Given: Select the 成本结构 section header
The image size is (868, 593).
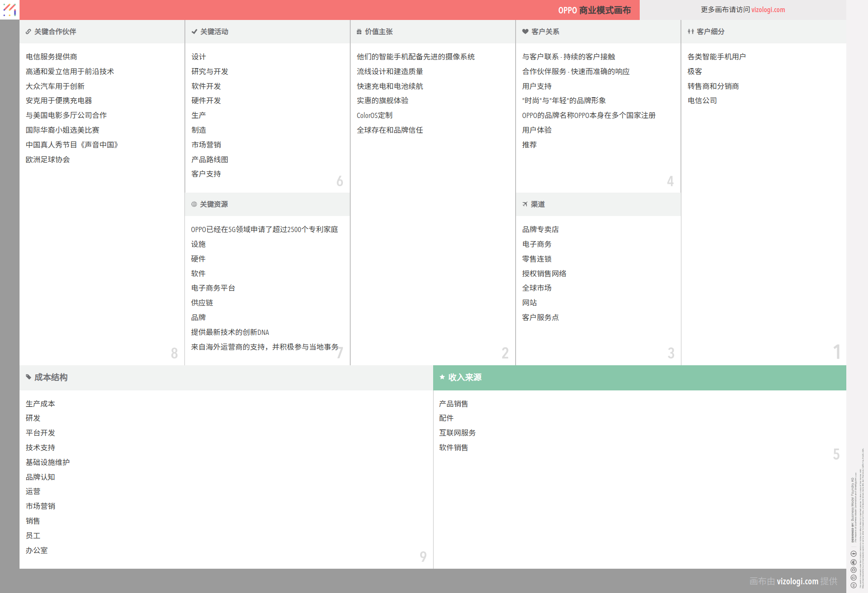Looking at the screenshot, I should pyautogui.click(x=51, y=377).
